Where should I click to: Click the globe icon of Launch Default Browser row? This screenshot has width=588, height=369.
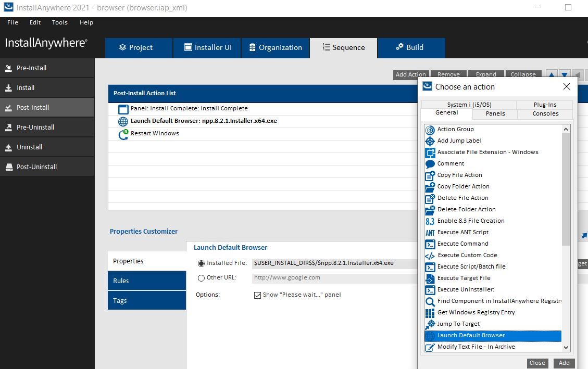pyautogui.click(x=123, y=121)
